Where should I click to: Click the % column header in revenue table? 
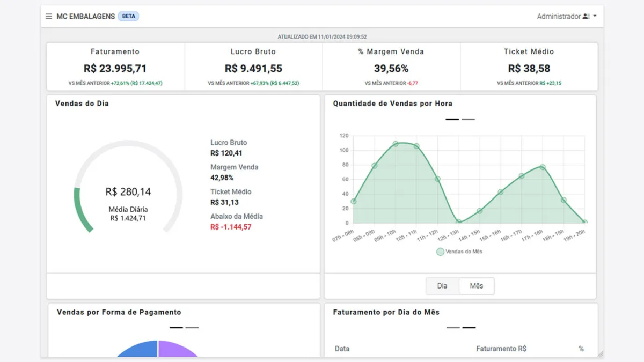(581, 349)
